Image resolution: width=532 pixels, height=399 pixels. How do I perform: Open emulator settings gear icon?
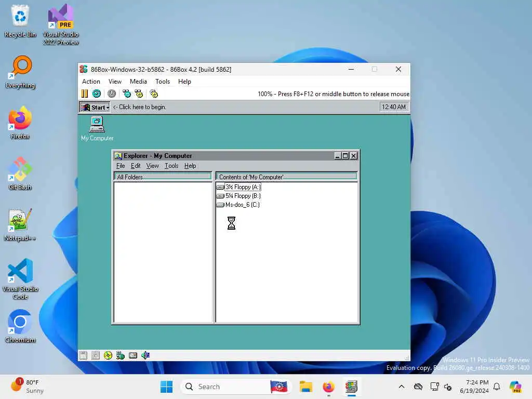(x=154, y=94)
